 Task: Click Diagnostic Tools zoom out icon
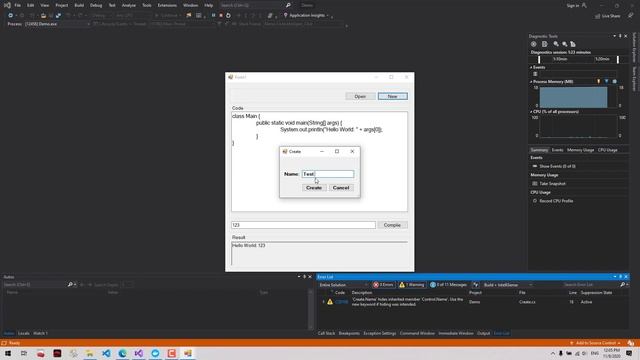[x=564, y=44]
